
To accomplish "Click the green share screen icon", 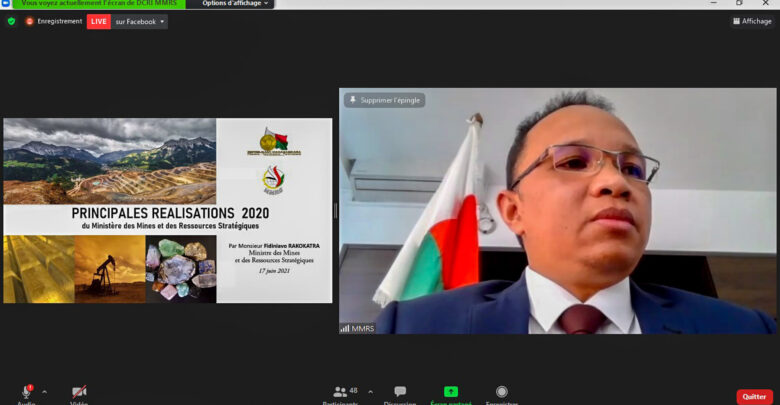I will (451, 392).
